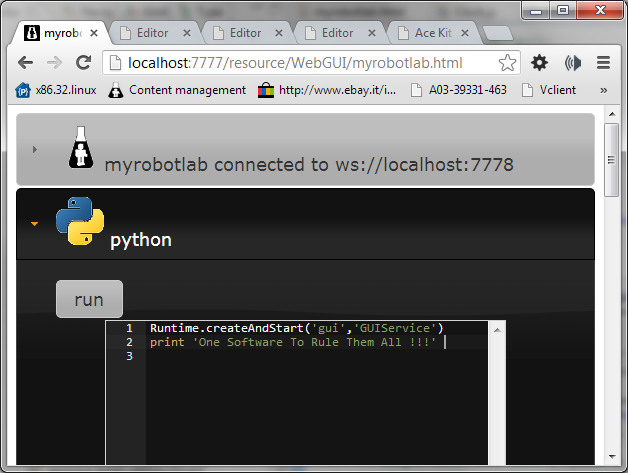The height and width of the screenshot is (473, 628).
Task: Bookmark page with the star icon
Action: [x=507, y=62]
